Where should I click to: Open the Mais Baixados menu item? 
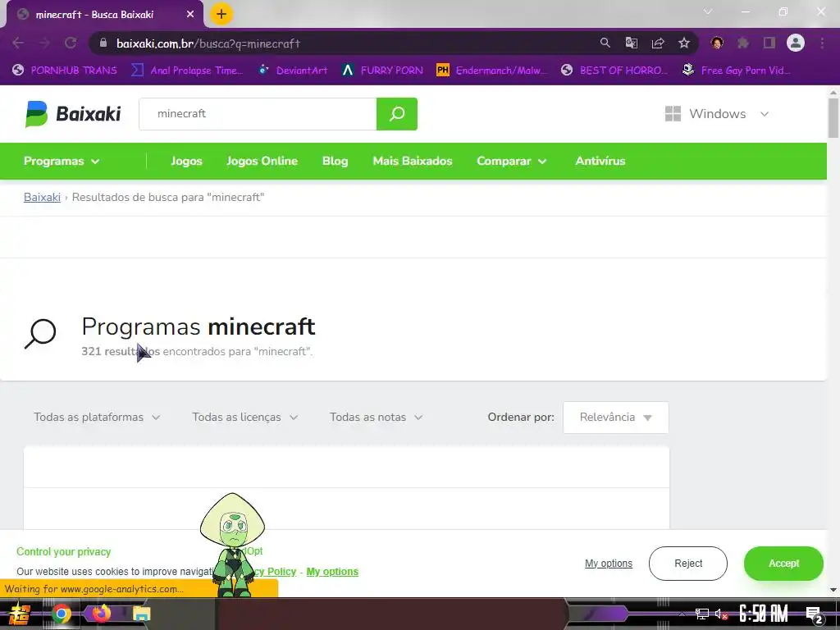413,162
